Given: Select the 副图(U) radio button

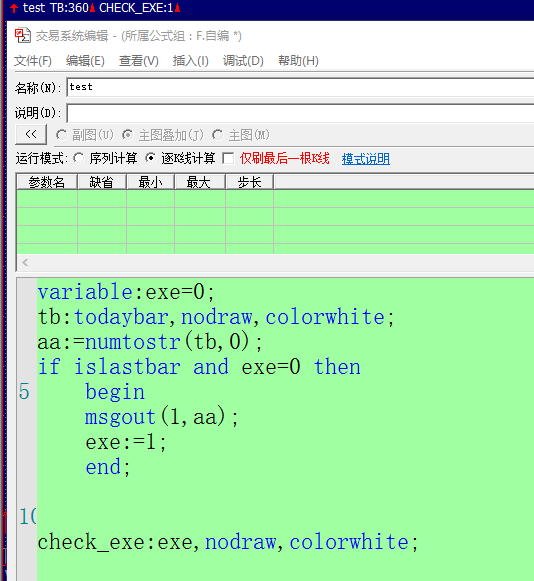Looking at the screenshot, I should tap(61, 135).
